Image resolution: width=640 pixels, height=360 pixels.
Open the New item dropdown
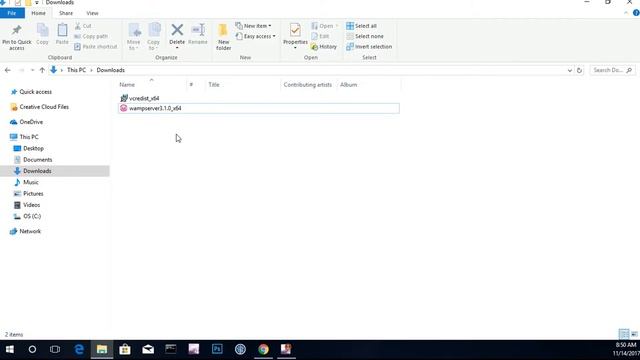[253, 26]
